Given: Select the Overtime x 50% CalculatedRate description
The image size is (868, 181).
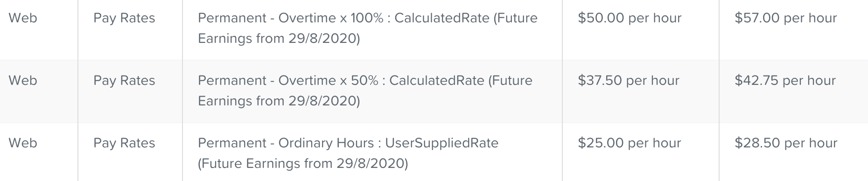Looking at the screenshot, I should tap(365, 90).
